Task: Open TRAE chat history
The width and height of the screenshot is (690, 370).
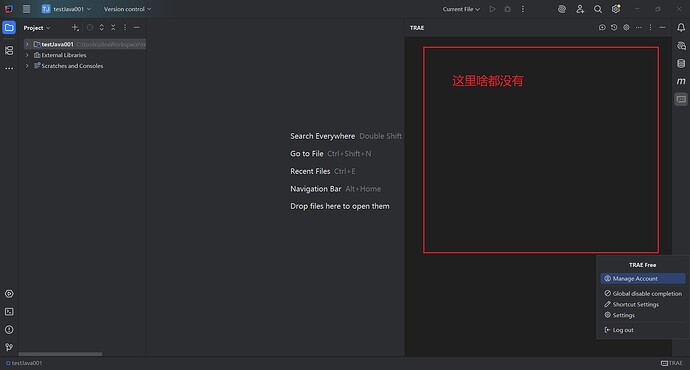Action: pos(614,27)
